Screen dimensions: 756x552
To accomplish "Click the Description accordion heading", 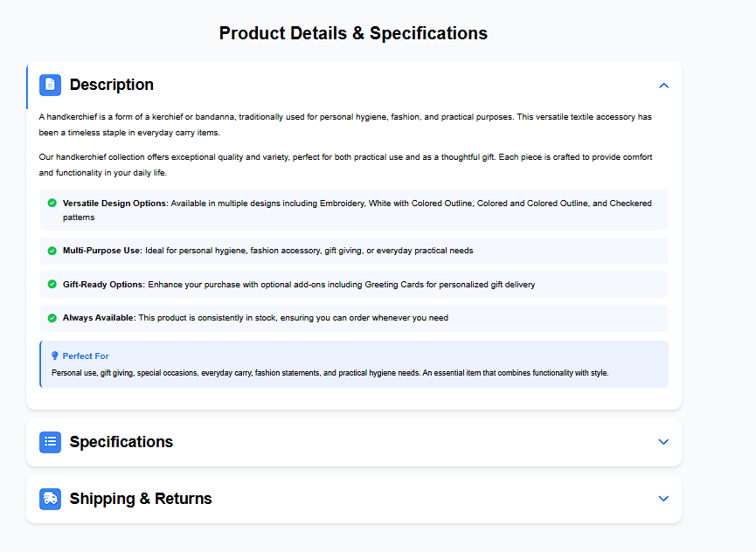I will click(111, 85).
